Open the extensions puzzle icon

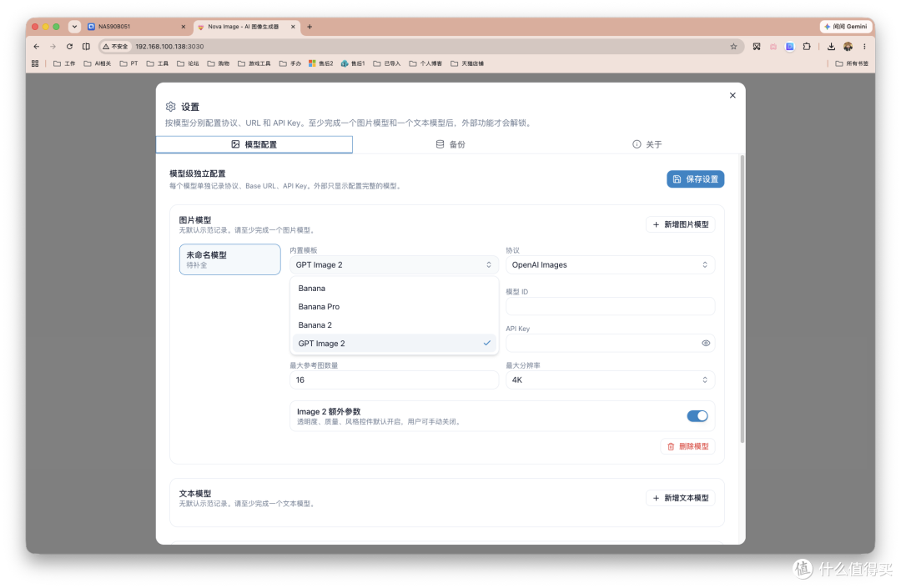pos(807,47)
